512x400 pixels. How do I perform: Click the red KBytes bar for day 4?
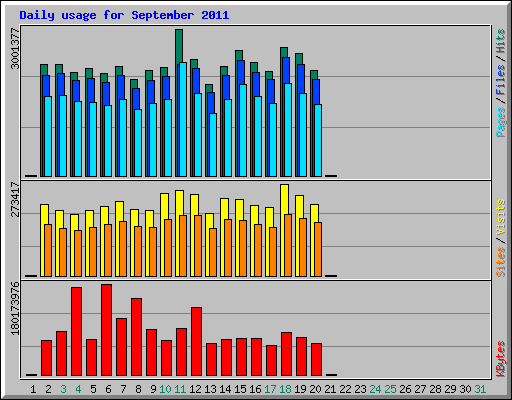pos(76,331)
